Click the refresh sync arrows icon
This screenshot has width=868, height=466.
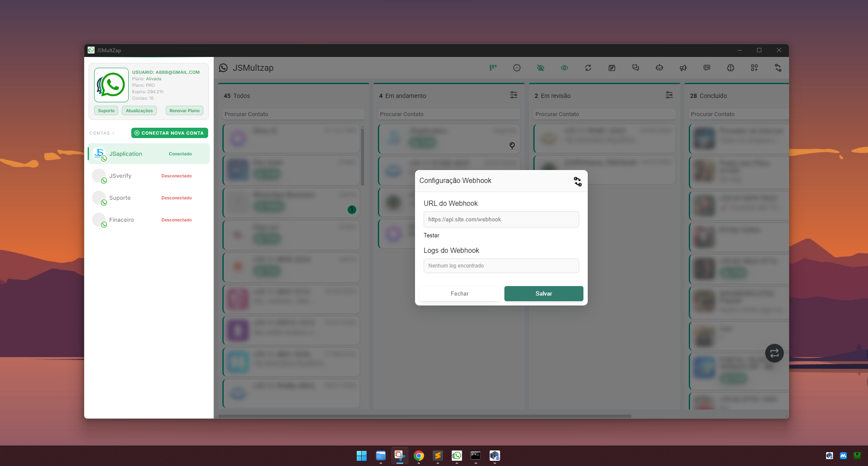coord(588,68)
